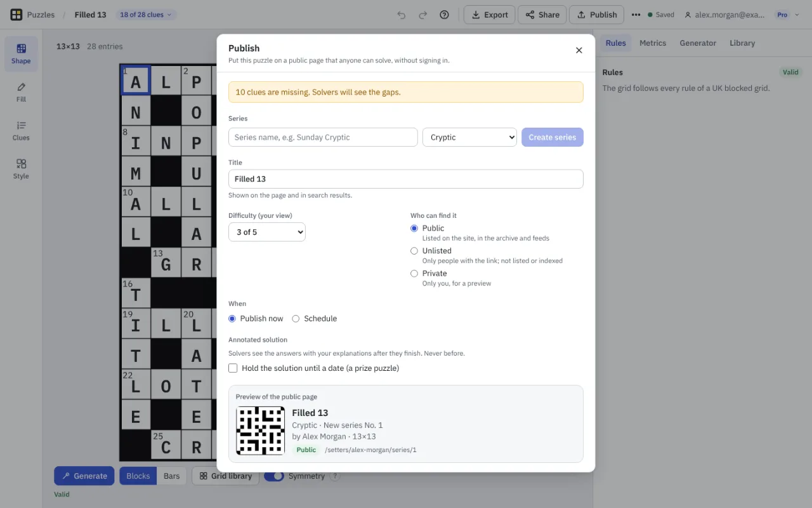Select the Private visibility option
This screenshot has height=508, width=812.
tap(414, 273)
